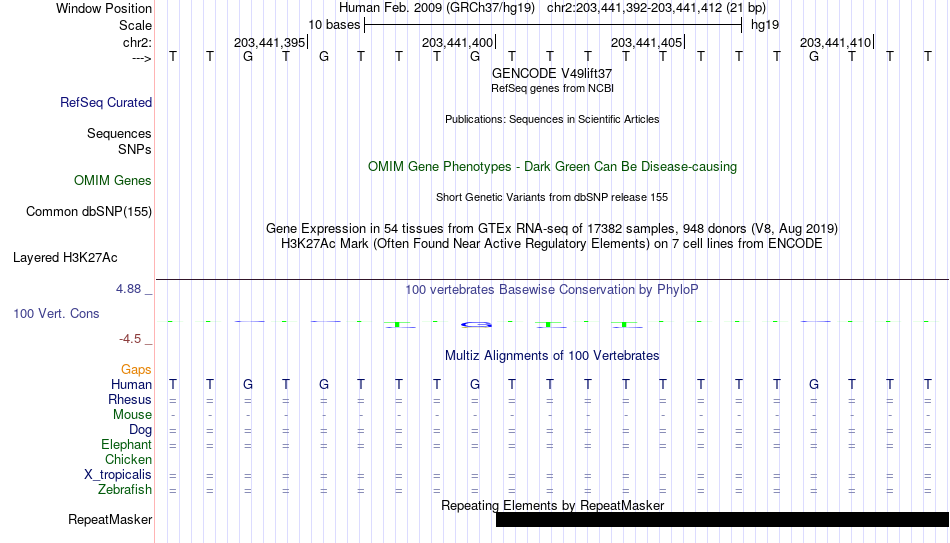950x543 pixels.
Task: Open the 100 Vert. Cons track label
Action: click(x=56, y=313)
